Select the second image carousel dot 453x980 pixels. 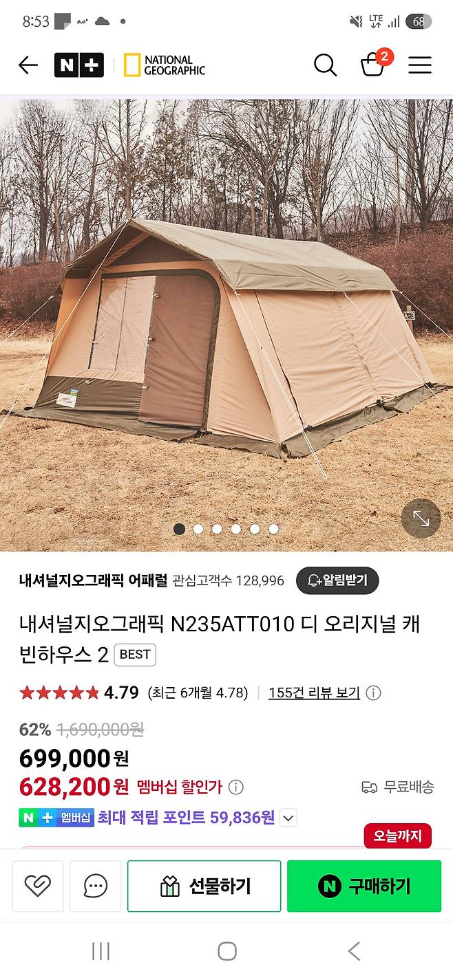tap(198, 529)
